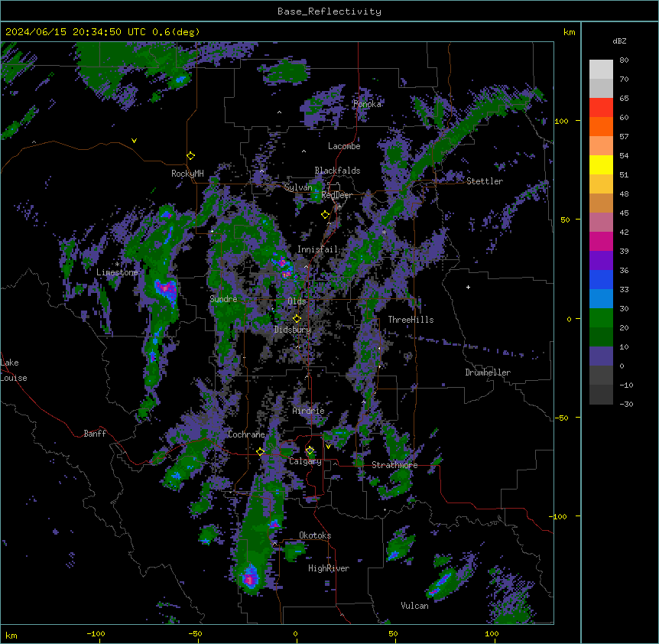Click the RockyMH label
Viewport: 659px width, 644px height.
pos(187,174)
